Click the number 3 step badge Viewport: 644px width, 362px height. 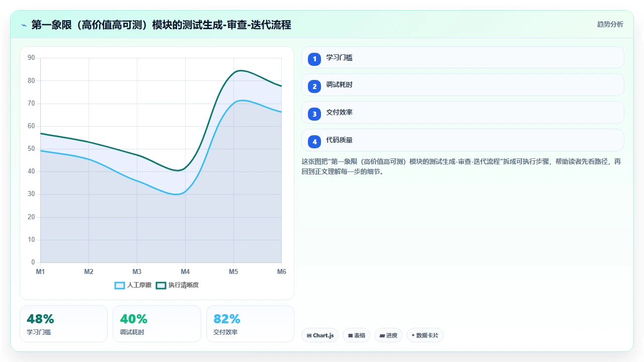pyautogui.click(x=314, y=114)
